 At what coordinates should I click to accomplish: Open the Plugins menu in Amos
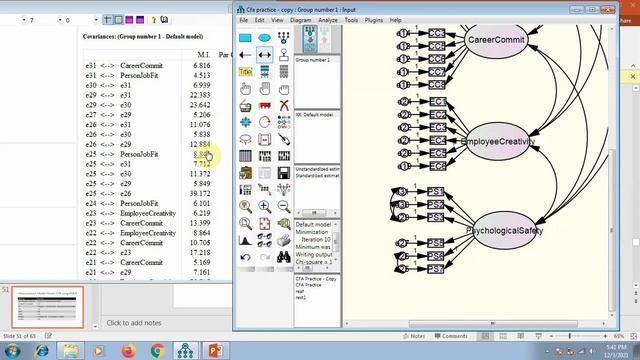373,20
